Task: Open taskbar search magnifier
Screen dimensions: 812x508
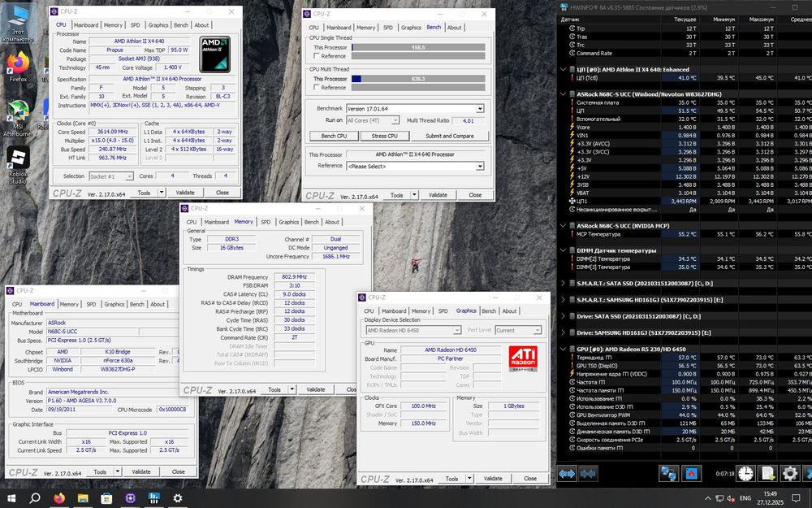Action: coord(35,498)
